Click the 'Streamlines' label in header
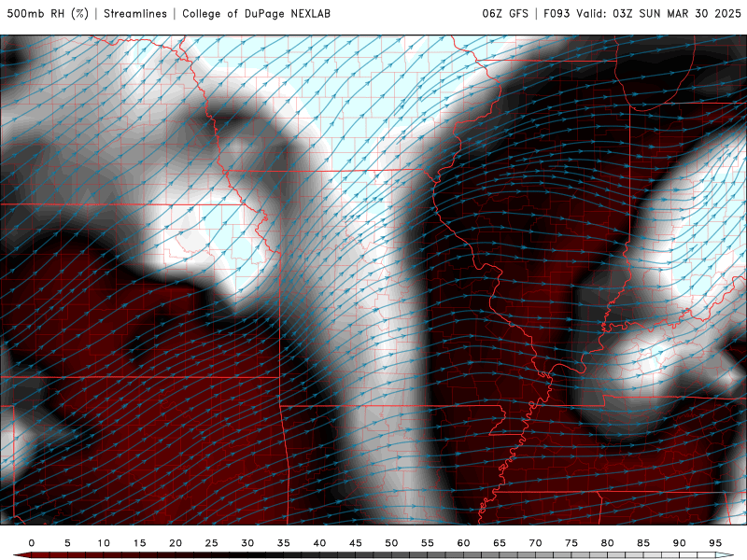 tap(135, 14)
